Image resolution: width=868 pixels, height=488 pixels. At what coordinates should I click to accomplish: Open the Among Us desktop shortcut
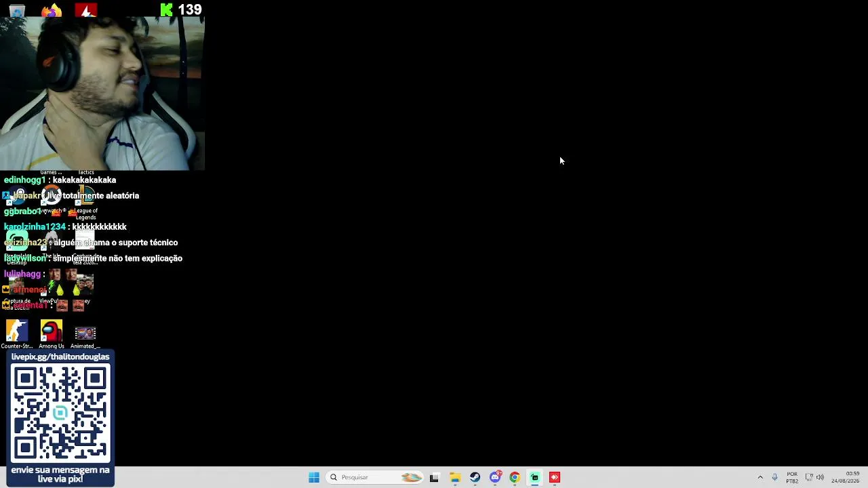[52, 334]
